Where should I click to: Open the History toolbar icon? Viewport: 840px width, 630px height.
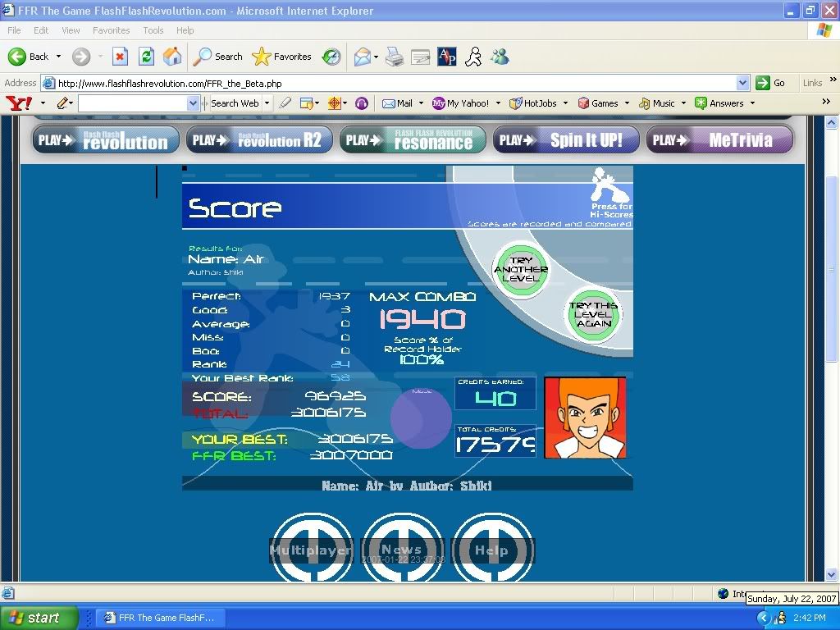[x=331, y=57]
